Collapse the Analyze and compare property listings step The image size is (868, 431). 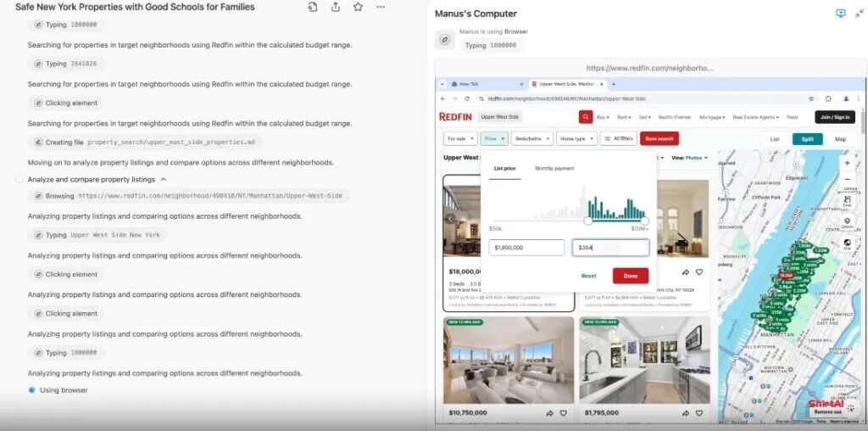point(164,180)
